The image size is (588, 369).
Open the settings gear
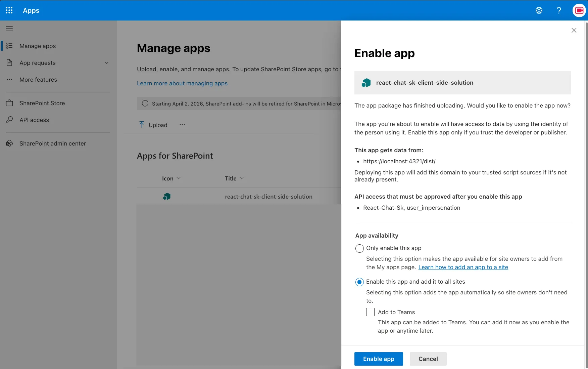click(539, 10)
